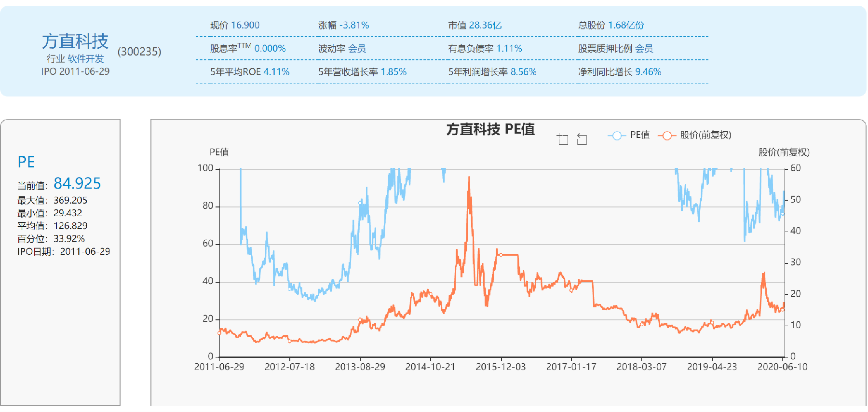Click the PE heading in left panel
The height and width of the screenshot is (412, 868).
pos(26,162)
